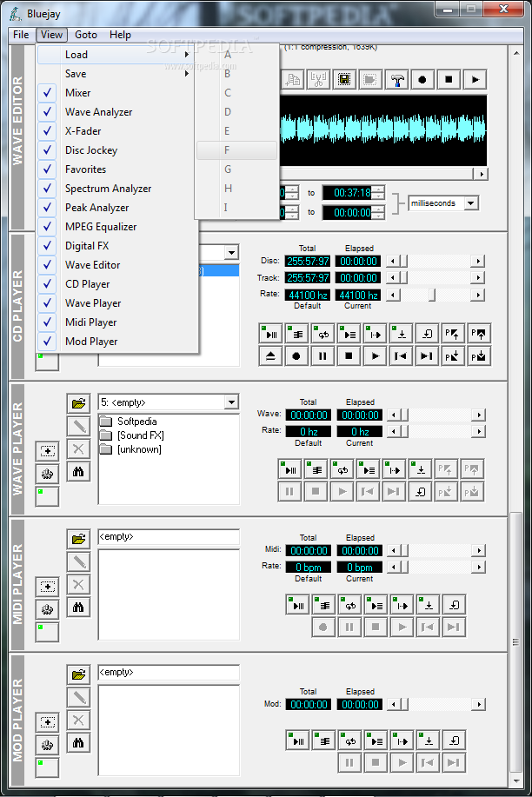Image resolution: width=532 pixels, height=797 pixels.
Task: Choose Mod Player in View menu
Action: (117, 342)
